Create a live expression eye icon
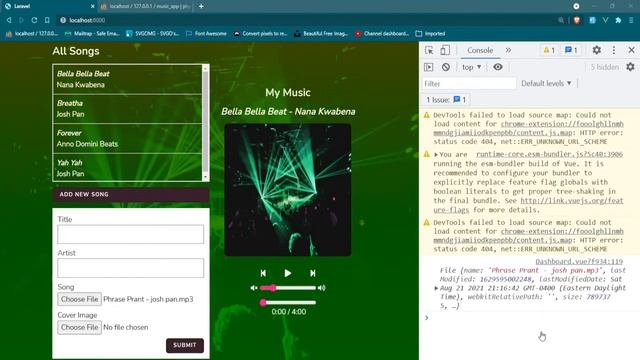640x360 pixels. (x=498, y=67)
